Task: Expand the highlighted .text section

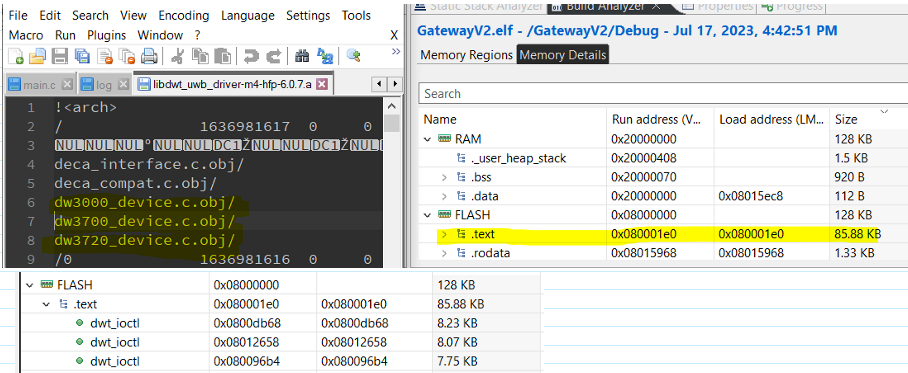Action: [444, 234]
